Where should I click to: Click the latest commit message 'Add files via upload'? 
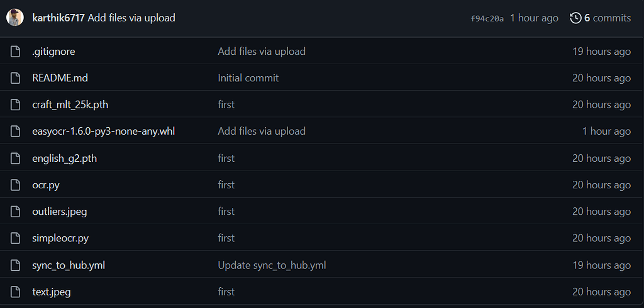131,18
